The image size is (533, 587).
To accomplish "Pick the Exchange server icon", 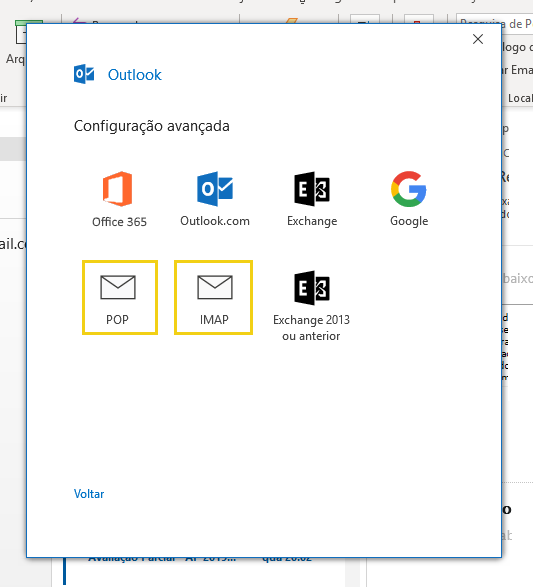I will coord(312,189).
